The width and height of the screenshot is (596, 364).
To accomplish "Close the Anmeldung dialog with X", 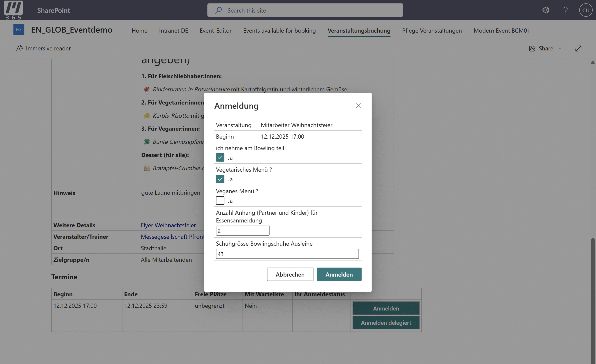I will pos(358,106).
